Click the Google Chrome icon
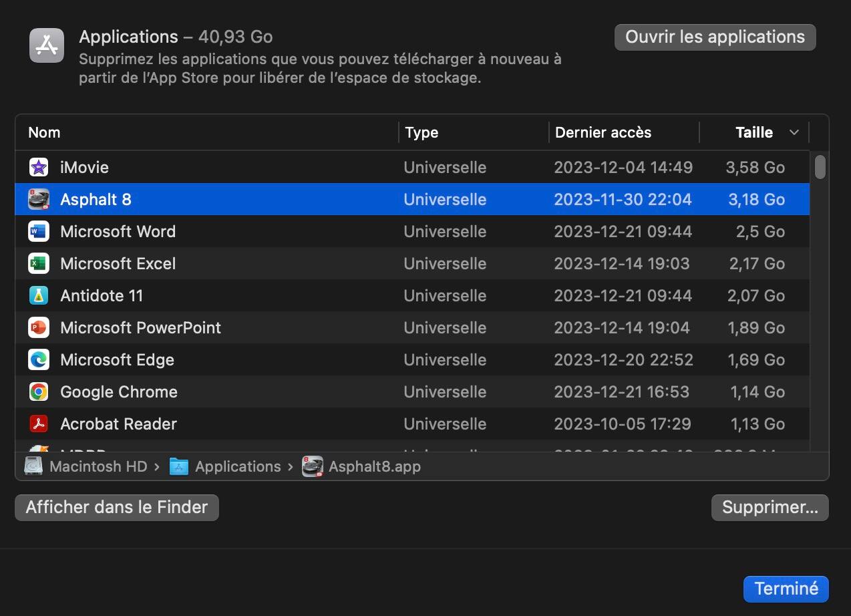Viewport: 851px width, 616px height. [39, 392]
